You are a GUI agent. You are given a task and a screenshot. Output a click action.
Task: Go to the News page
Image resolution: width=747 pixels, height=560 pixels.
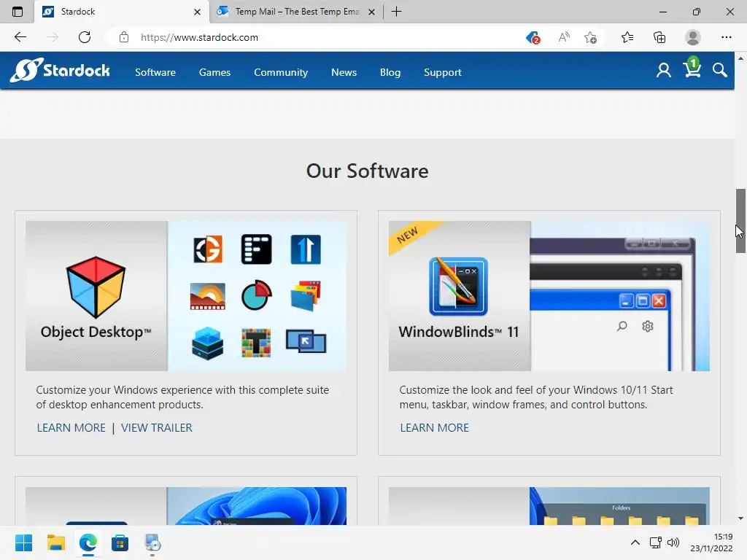344,72
